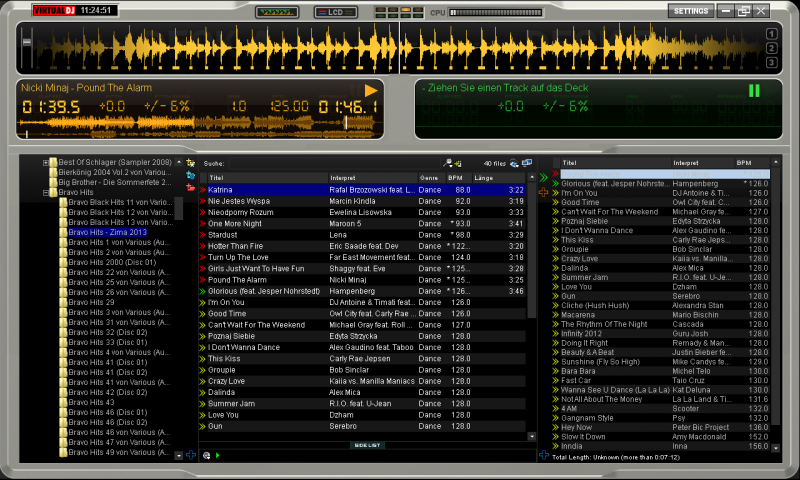Click red arrows icon beside Hotter Than Fire
The image size is (800, 480).
click(203, 246)
